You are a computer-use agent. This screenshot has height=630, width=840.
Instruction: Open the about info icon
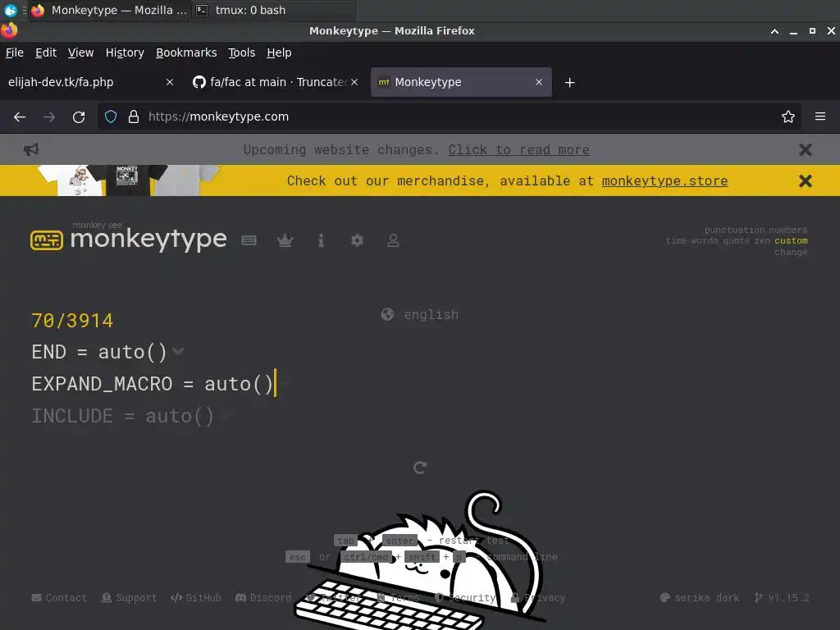pos(321,240)
